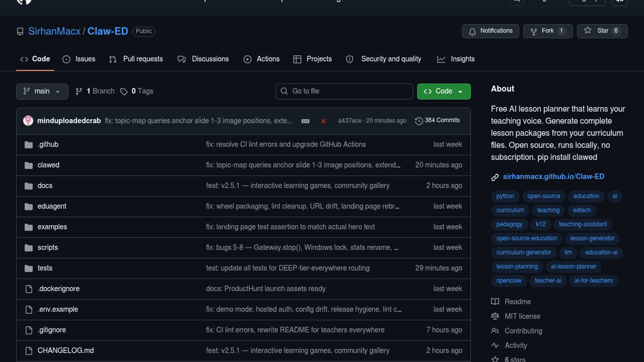Expand the green Code dropdown
Screen dimensions: 644x362
click(x=443, y=91)
